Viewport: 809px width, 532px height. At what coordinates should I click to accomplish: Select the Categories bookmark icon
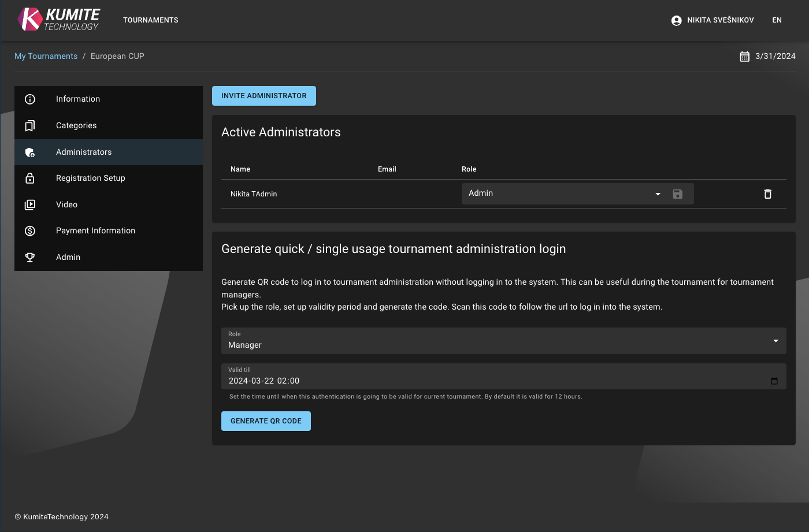(30, 125)
